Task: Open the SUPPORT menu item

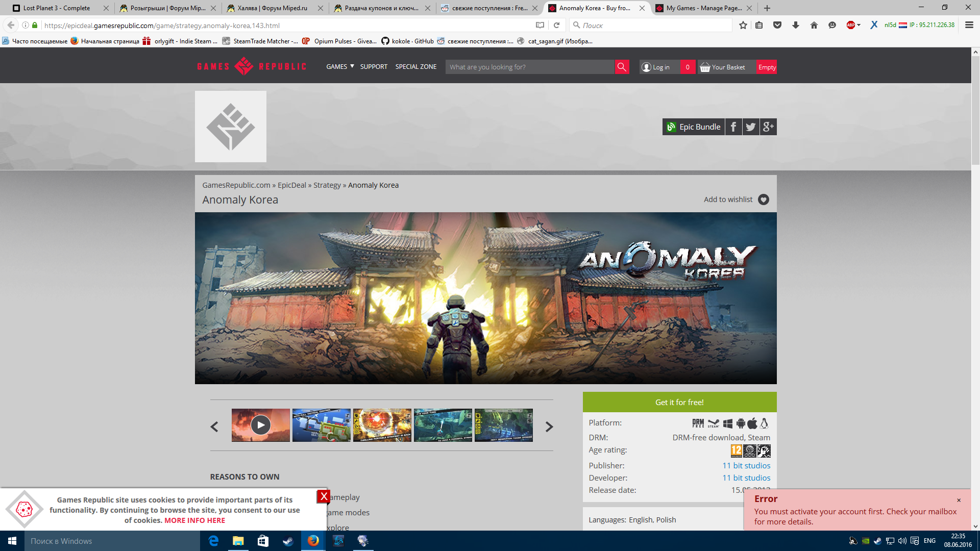Action: click(x=374, y=67)
